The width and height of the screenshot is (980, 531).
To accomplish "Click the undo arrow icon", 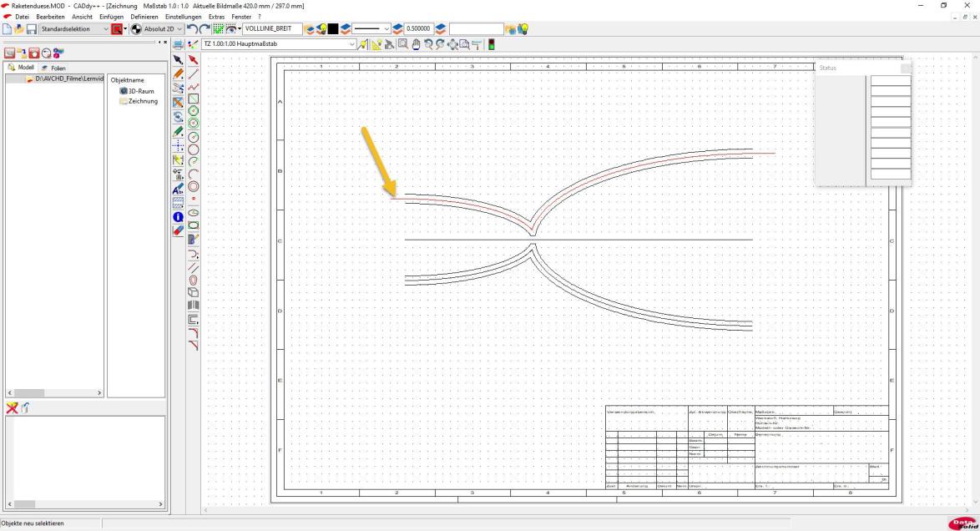I will pos(193,29).
